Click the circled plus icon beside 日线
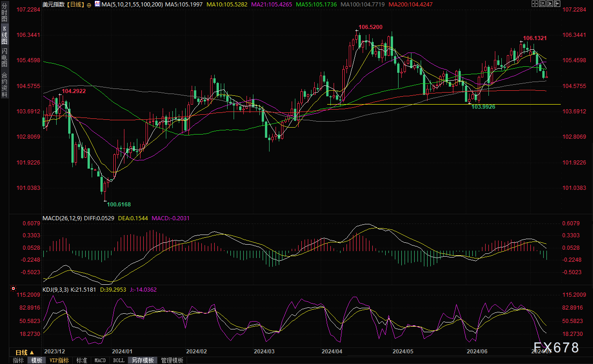Viewport: 593px width, 364px height. click(x=89, y=4)
